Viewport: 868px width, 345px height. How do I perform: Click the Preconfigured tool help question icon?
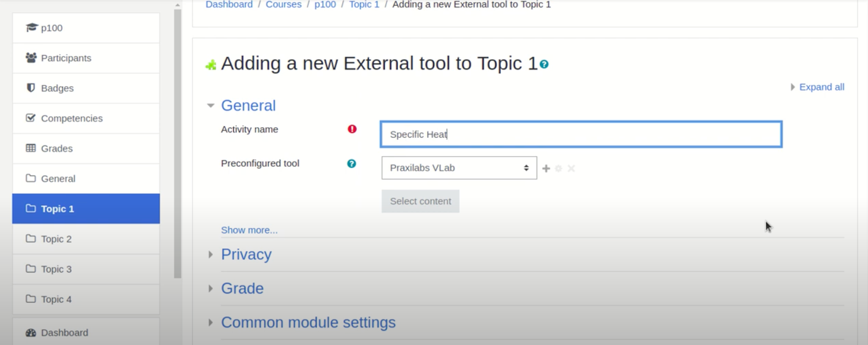[351, 164]
